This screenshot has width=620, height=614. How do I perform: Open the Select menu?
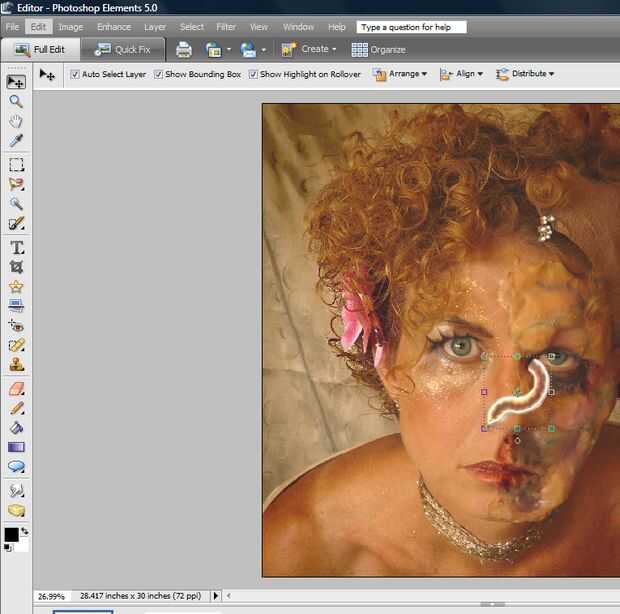[x=192, y=27]
